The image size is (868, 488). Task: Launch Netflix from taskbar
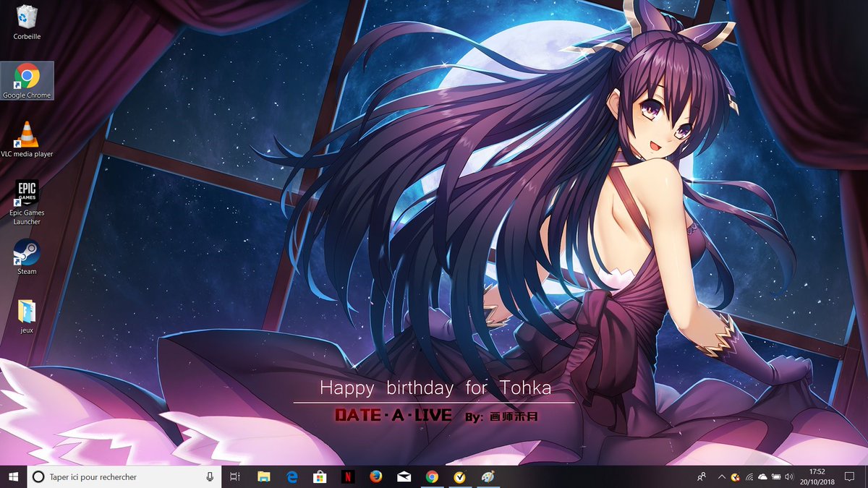click(348, 476)
